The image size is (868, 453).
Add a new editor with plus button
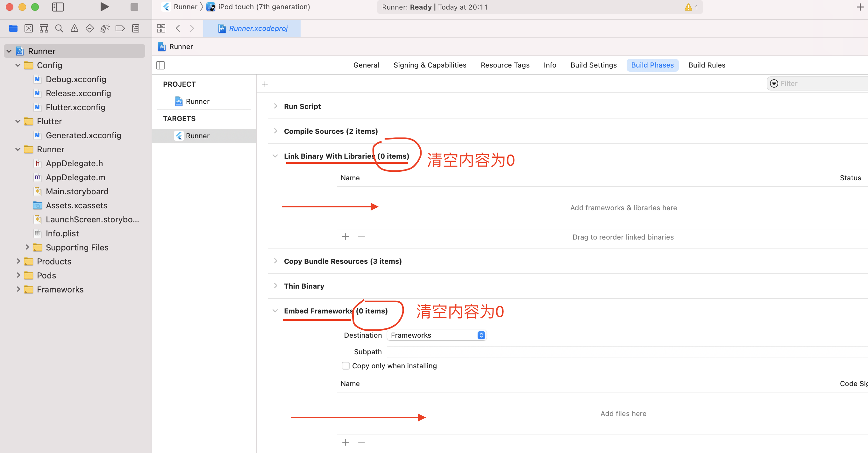[860, 7]
